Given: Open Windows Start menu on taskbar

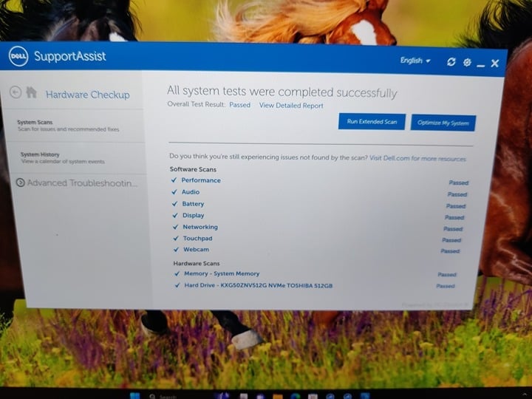Looking at the screenshot, I should 135,396.
